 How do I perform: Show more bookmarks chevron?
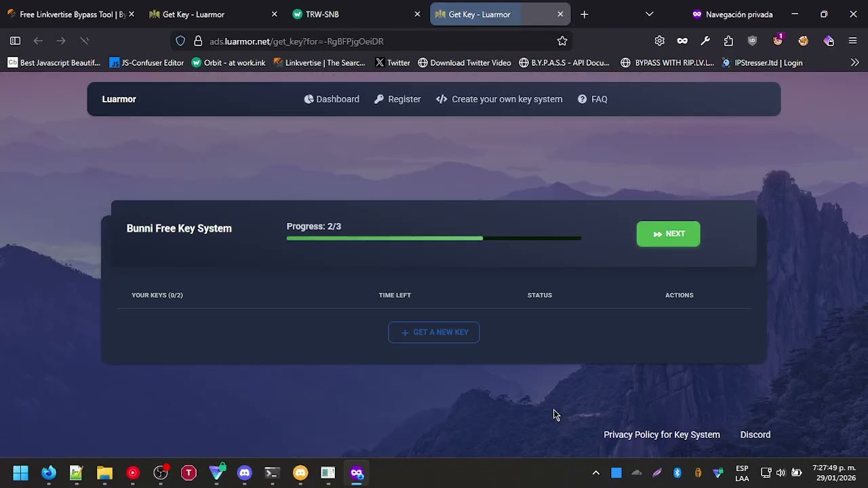coord(854,62)
